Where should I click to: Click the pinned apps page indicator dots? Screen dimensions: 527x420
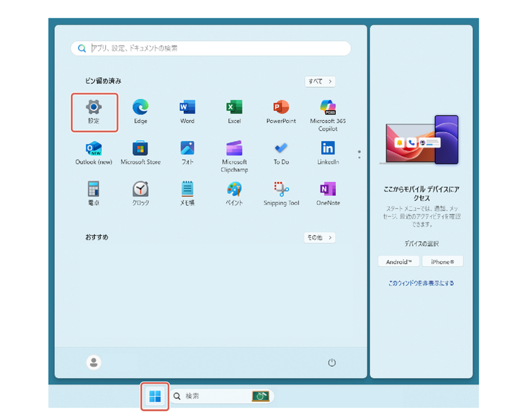pyautogui.click(x=359, y=155)
